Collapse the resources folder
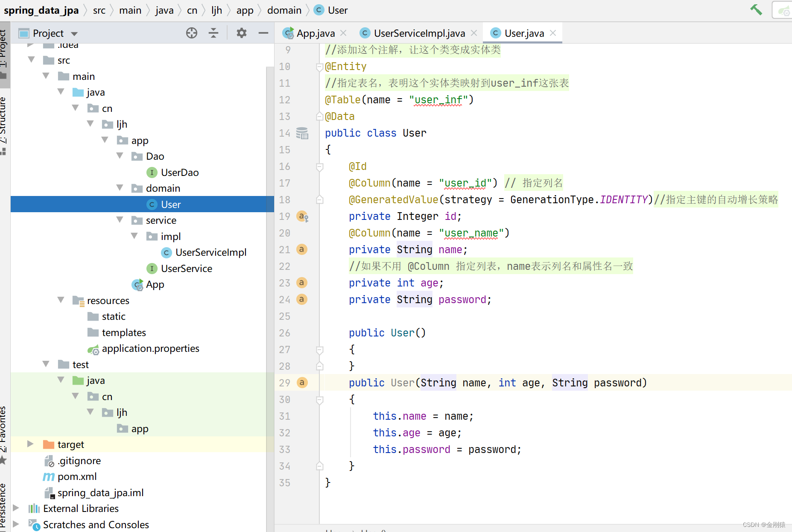This screenshot has width=792, height=532. (x=61, y=300)
